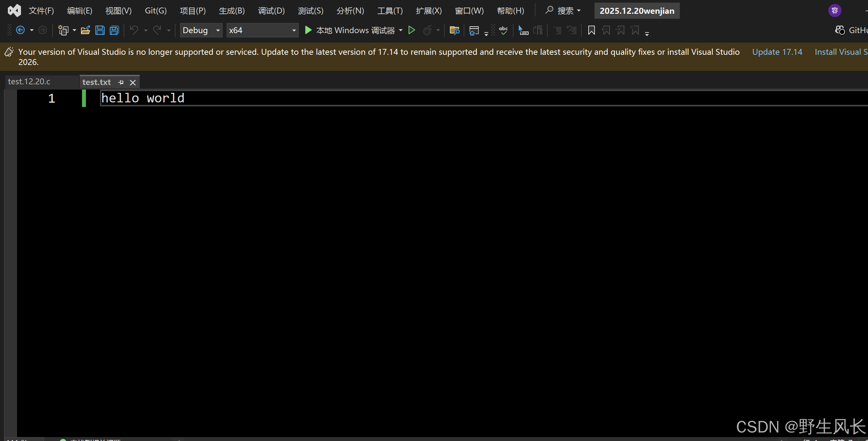Viewport: 868px width, 441px height.
Task: Click the Update 17.14 link
Action: tap(777, 52)
